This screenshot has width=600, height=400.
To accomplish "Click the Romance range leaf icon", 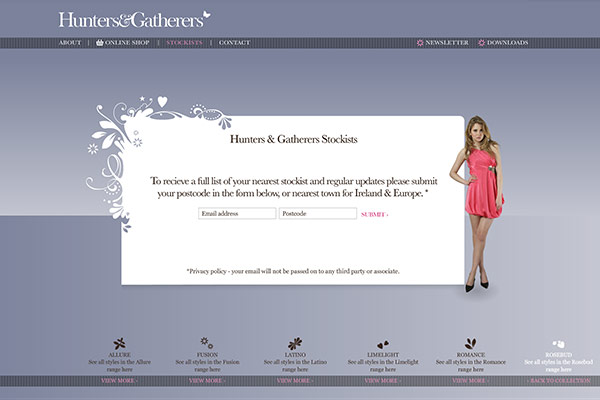I will [470, 343].
